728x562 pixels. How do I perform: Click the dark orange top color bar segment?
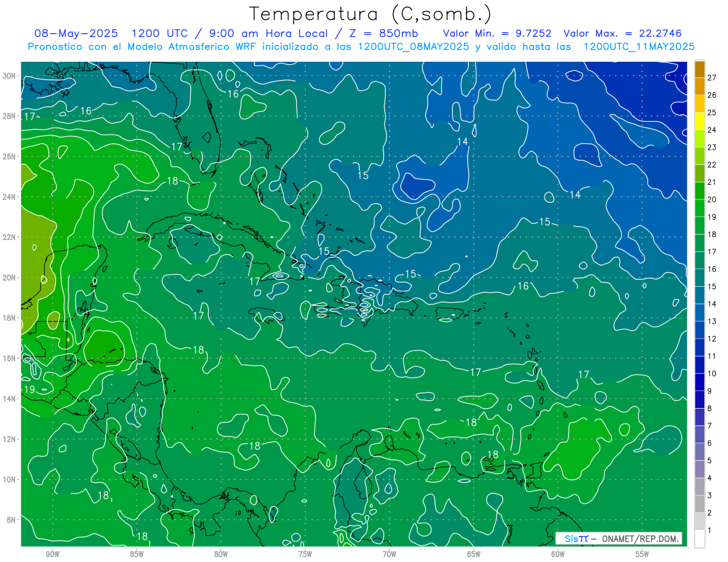click(699, 69)
